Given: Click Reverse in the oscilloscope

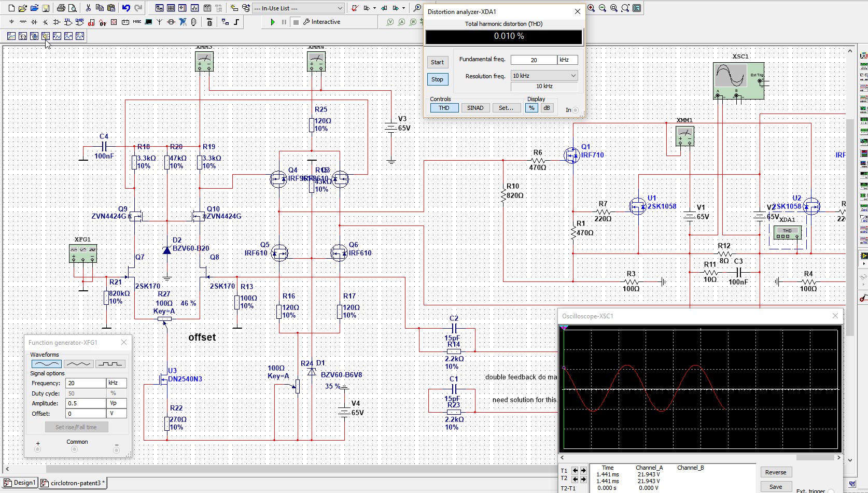Looking at the screenshot, I should (x=776, y=472).
